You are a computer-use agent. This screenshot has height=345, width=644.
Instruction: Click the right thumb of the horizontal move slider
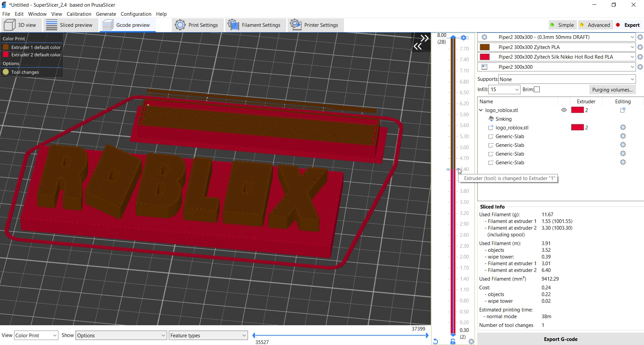pos(427,335)
